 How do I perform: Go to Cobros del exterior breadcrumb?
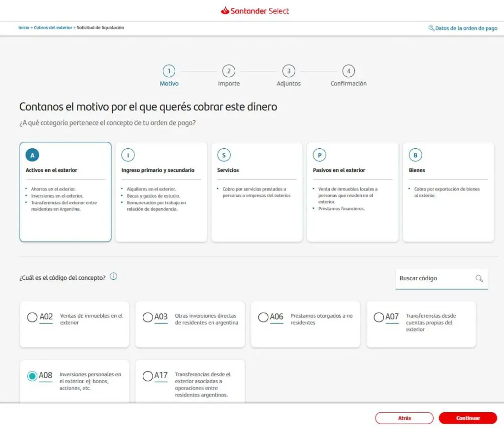point(53,28)
